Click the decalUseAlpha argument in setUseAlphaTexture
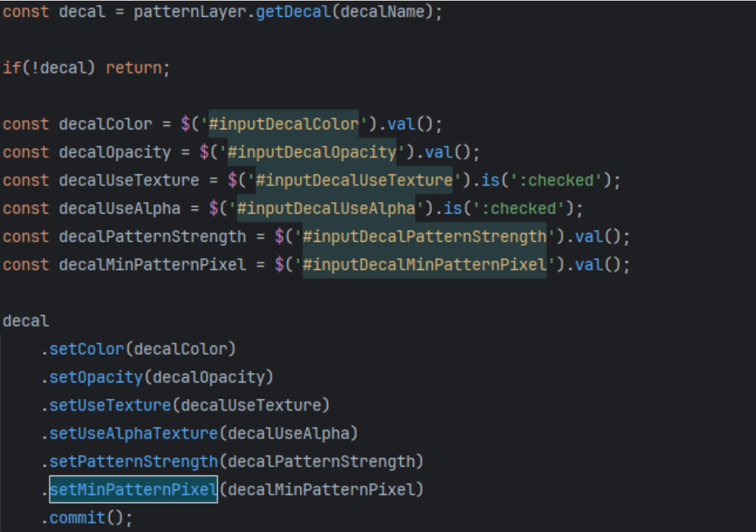This screenshot has height=532, width=756. click(288, 433)
